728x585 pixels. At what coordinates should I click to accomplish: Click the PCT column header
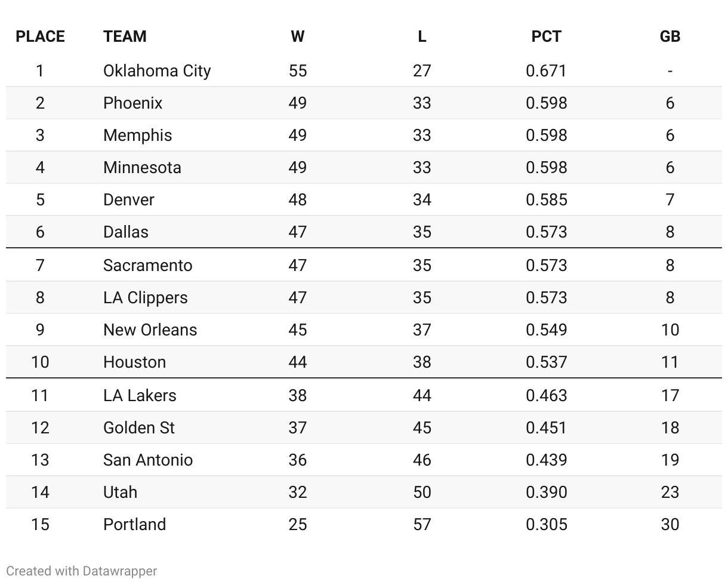point(546,36)
